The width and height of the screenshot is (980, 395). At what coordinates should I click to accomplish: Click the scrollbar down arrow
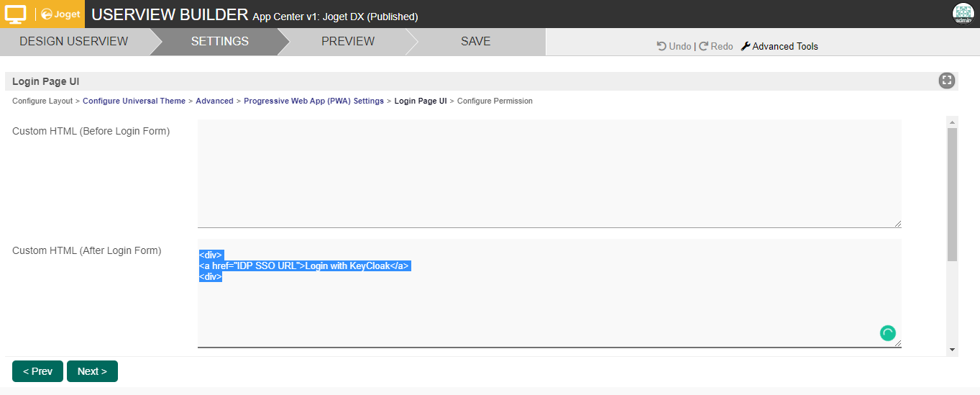[x=952, y=350]
